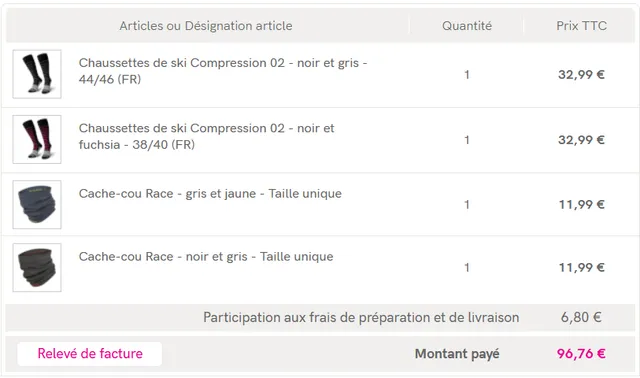Click the 11,99 € price of black neck warmer
Screen dimensions: 640x378
point(581,268)
